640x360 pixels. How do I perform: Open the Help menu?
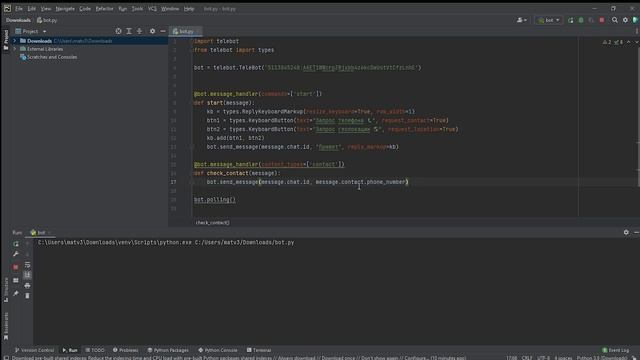coord(189,9)
